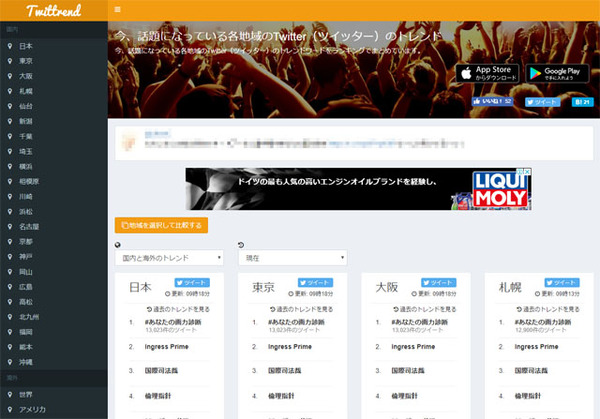
Task: Click the pin icon beside 岡山
Action: pos(10,272)
